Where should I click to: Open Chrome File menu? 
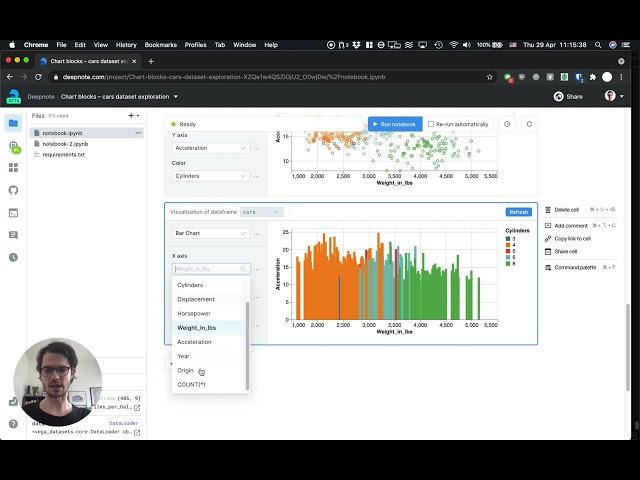pos(61,45)
